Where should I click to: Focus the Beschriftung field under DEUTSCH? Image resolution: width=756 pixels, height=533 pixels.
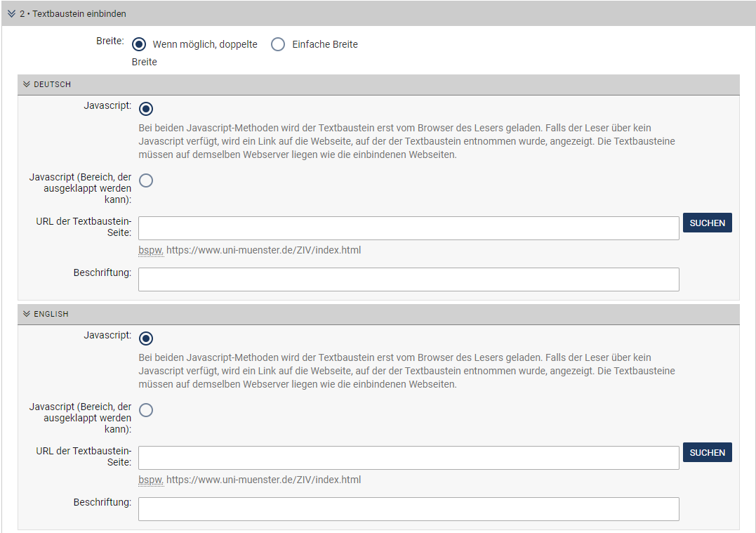pos(409,279)
